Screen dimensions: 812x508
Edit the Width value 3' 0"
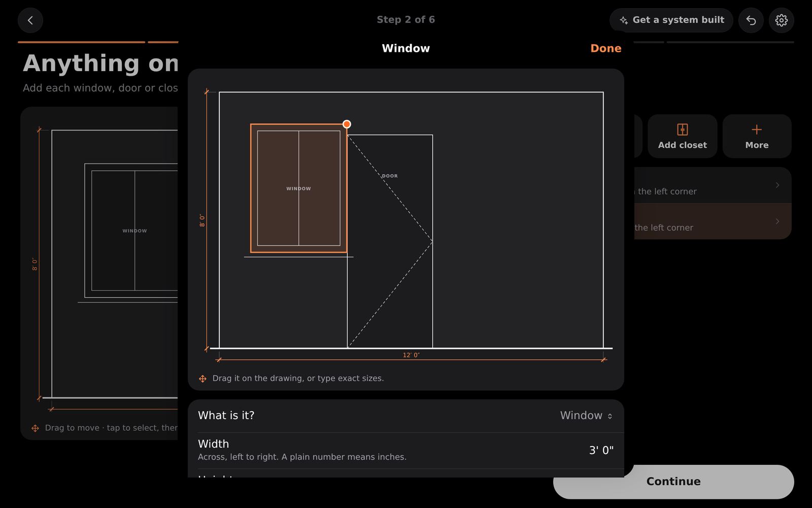pyautogui.click(x=601, y=450)
